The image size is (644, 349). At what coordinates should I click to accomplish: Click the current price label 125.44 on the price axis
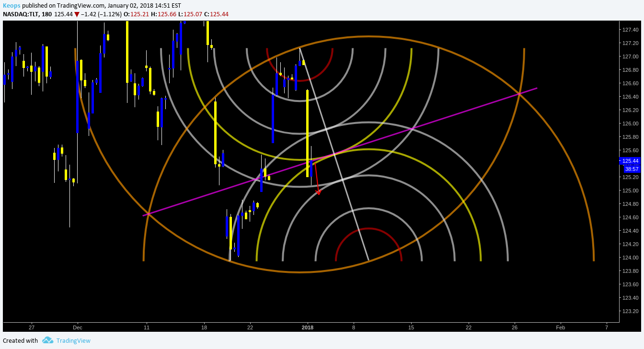(x=631, y=161)
